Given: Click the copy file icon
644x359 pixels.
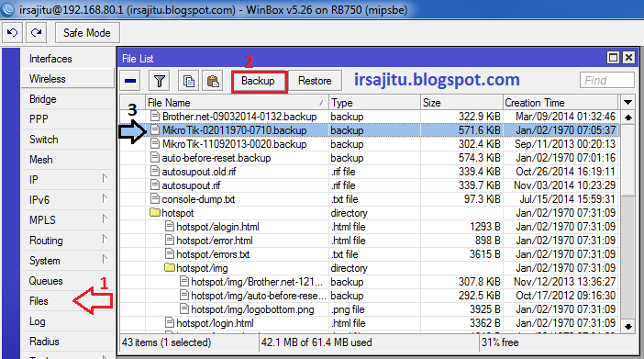Looking at the screenshot, I should pyautogui.click(x=188, y=81).
